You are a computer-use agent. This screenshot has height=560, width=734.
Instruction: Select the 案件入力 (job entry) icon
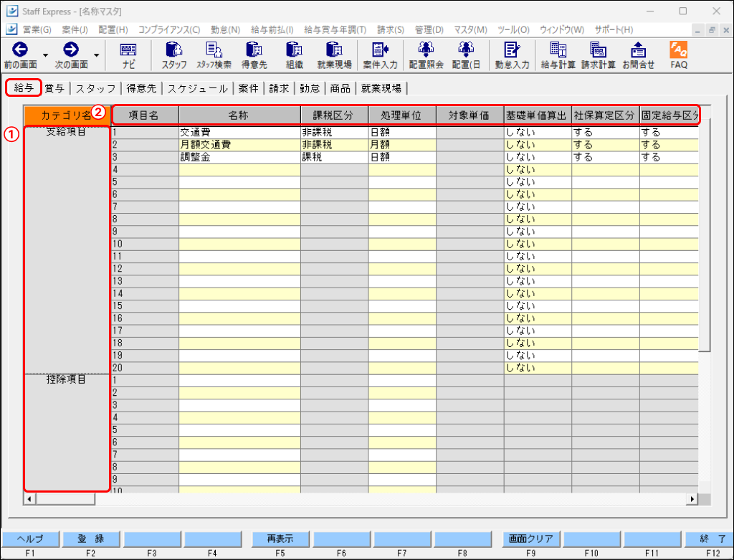[381, 54]
